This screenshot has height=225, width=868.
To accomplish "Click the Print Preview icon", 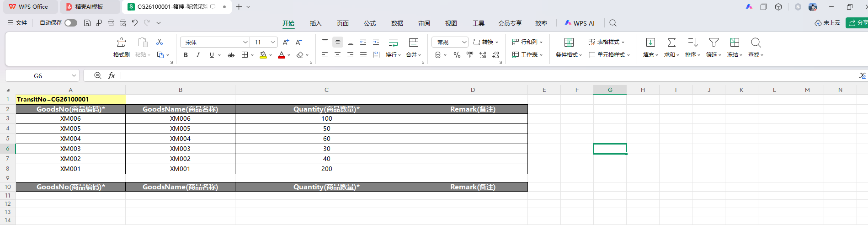I will coord(123,23).
